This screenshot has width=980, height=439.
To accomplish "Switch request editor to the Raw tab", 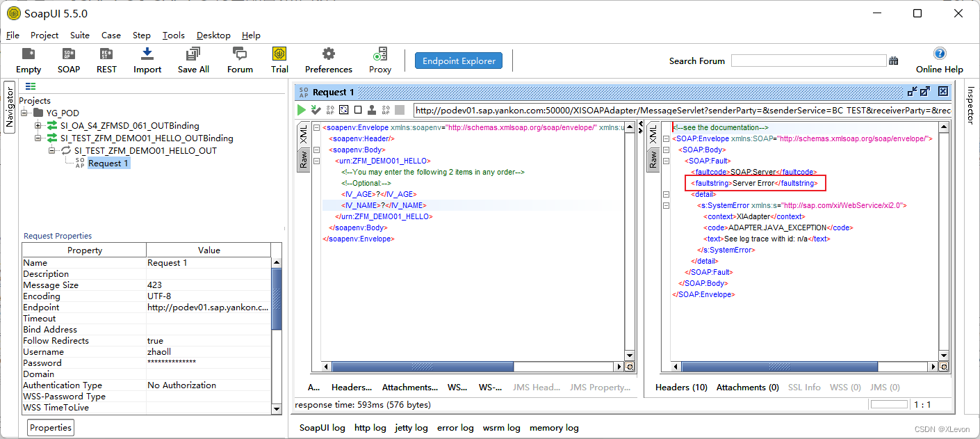I will coord(304,159).
